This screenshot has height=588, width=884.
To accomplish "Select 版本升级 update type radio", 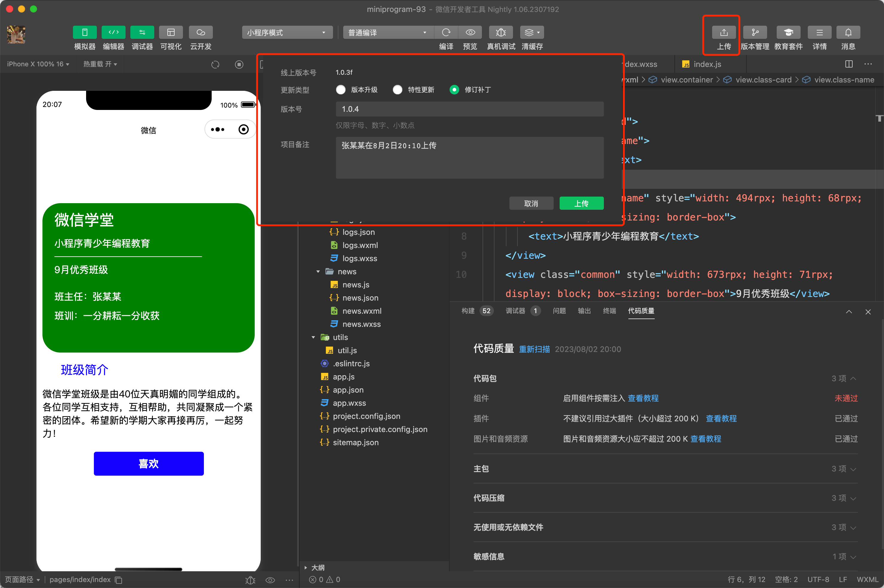I will click(341, 90).
